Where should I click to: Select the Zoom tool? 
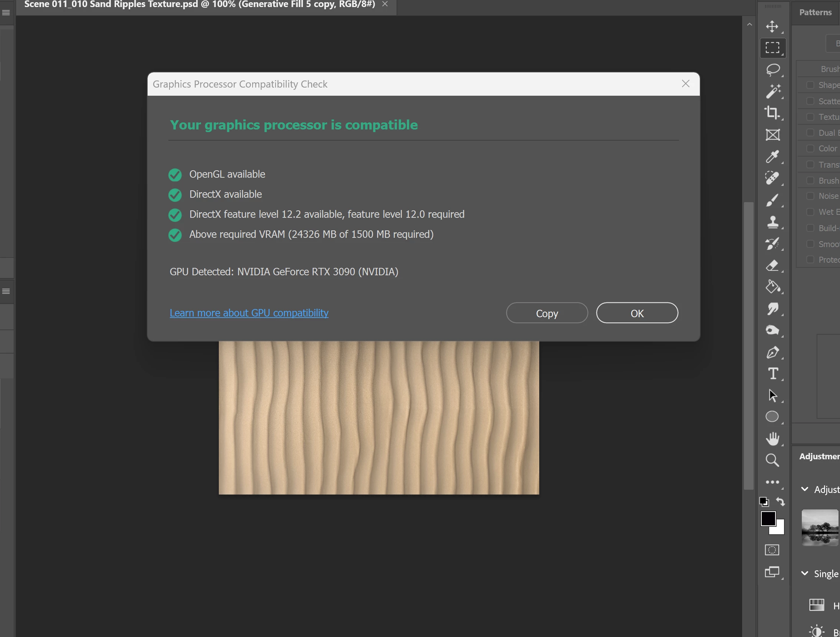click(x=772, y=460)
